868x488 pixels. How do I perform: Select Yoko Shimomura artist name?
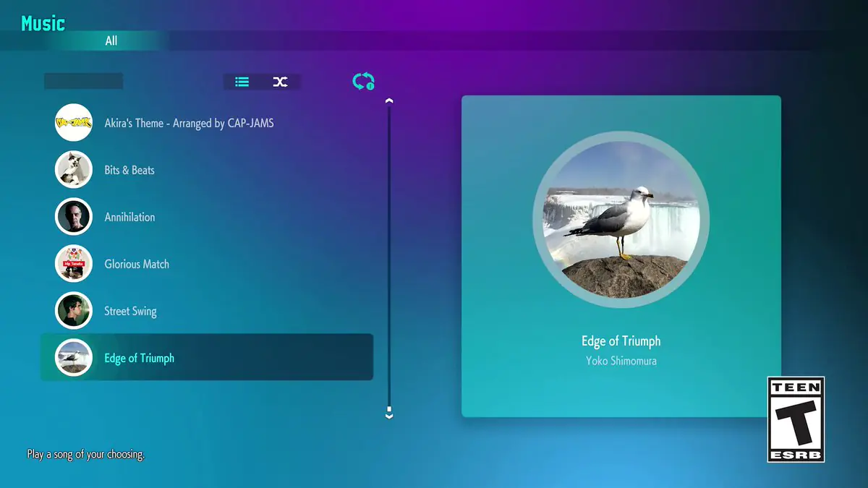point(621,361)
